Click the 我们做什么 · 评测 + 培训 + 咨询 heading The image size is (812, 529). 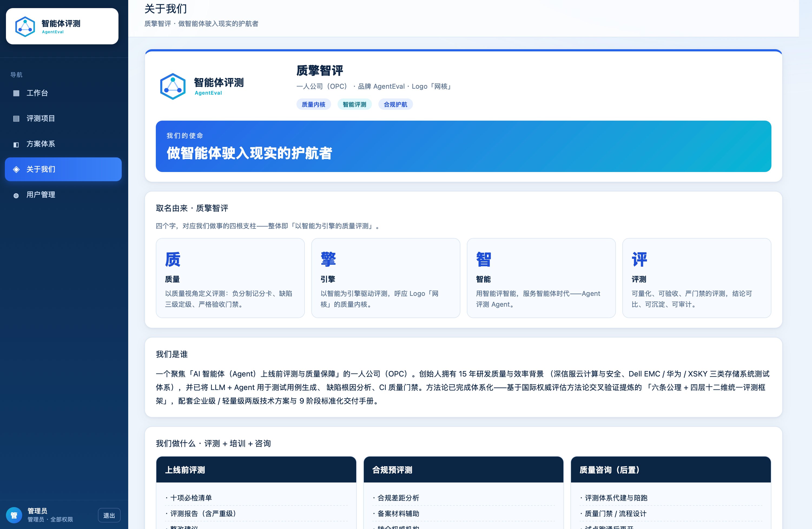click(213, 443)
